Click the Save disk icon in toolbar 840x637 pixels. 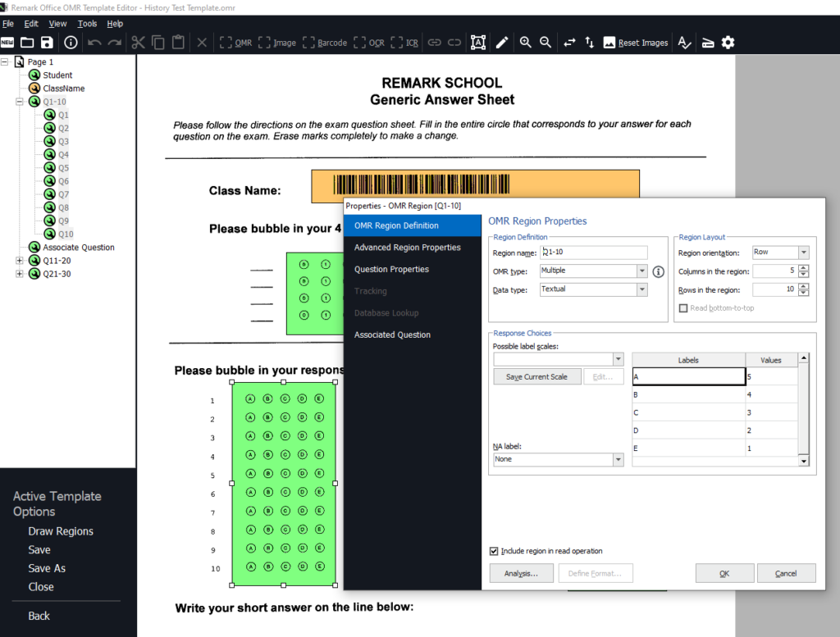47,43
